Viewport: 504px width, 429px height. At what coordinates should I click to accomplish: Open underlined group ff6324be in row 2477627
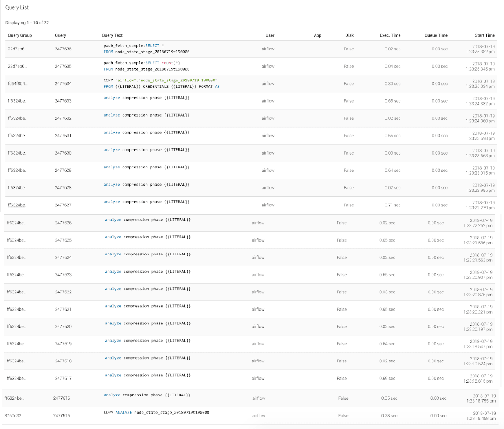pos(18,205)
